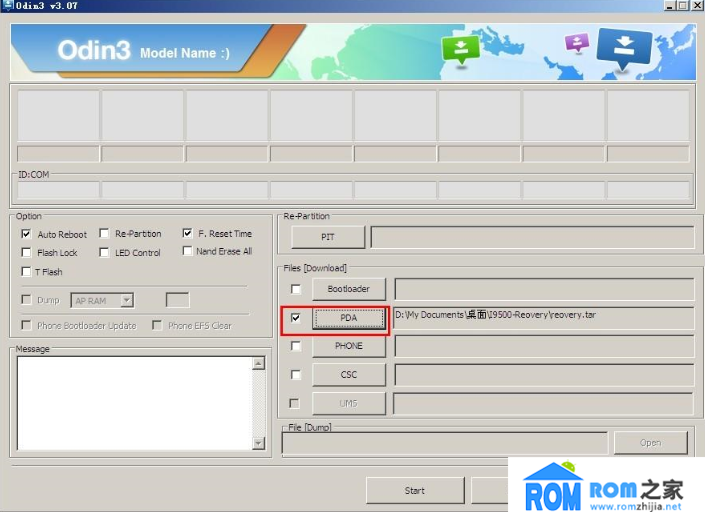The width and height of the screenshot is (705, 512).
Task: Click the Bootloader file path field
Action: point(544,289)
